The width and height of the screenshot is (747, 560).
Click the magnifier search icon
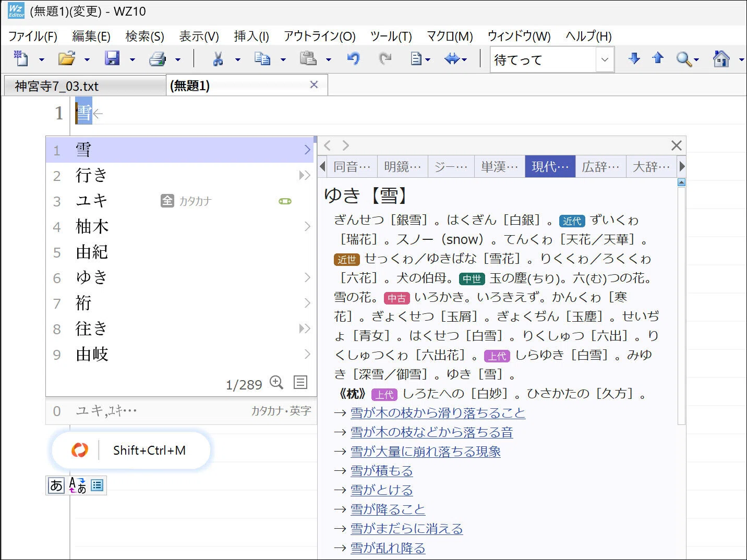[x=684, y=59]
